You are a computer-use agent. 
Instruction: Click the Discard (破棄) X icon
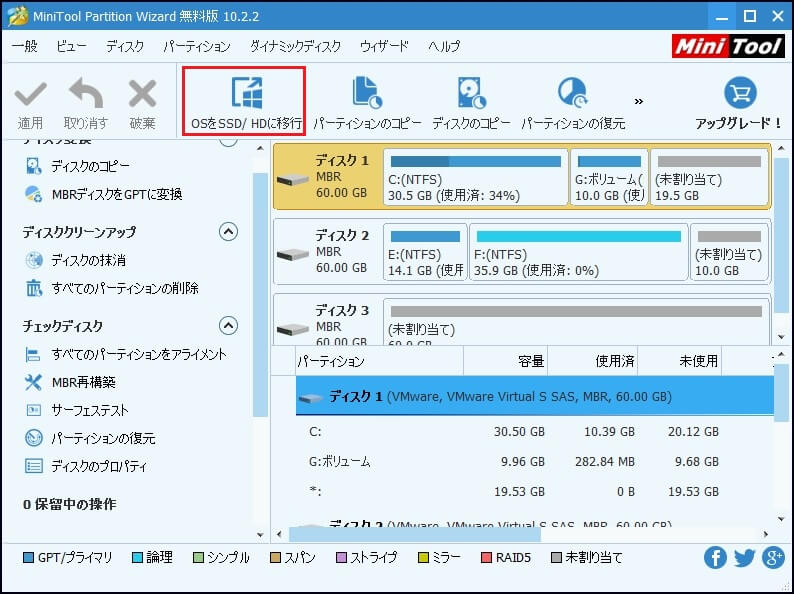[142, 94]
